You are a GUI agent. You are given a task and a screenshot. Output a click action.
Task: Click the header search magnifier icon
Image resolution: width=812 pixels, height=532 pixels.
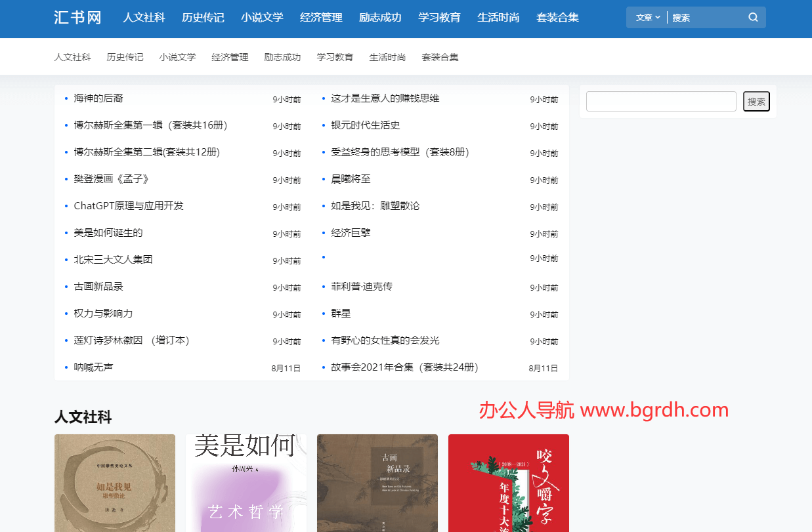point(752,17)
